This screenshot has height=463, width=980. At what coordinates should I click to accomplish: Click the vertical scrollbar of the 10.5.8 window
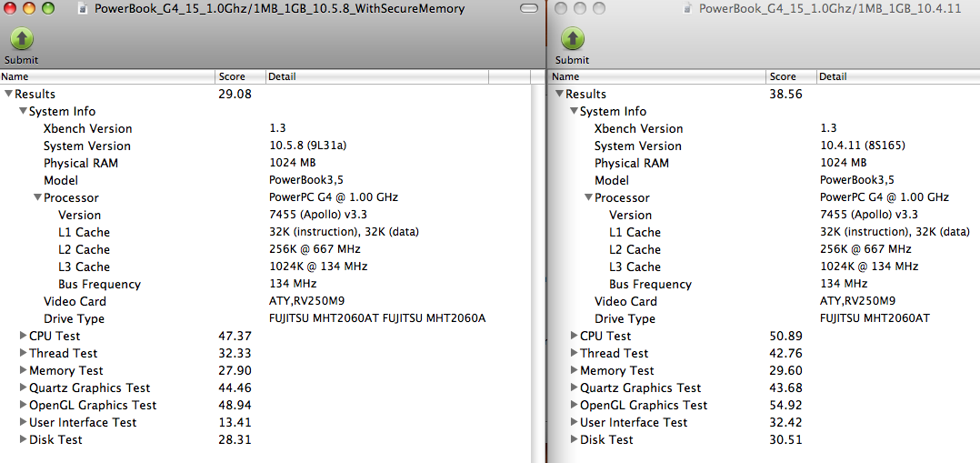(537, 273)
